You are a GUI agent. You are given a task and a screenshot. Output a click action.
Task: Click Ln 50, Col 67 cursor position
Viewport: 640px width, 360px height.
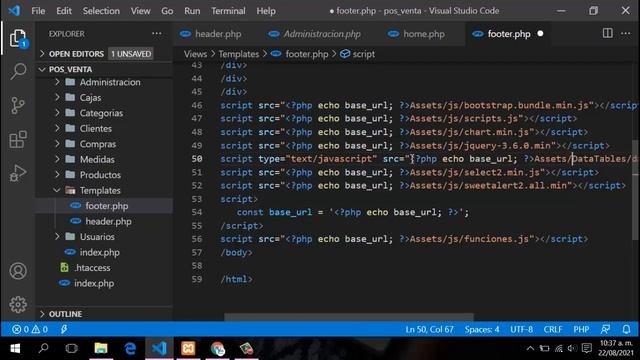429,329
